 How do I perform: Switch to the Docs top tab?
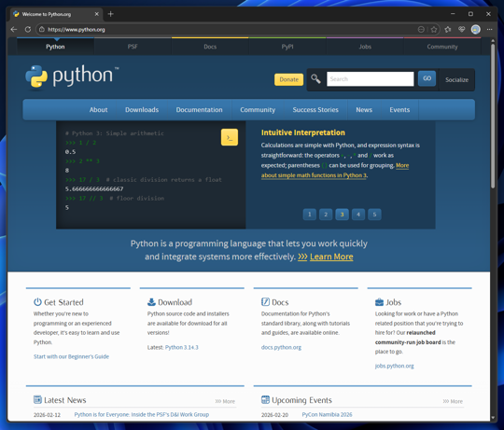coord(210,47)
